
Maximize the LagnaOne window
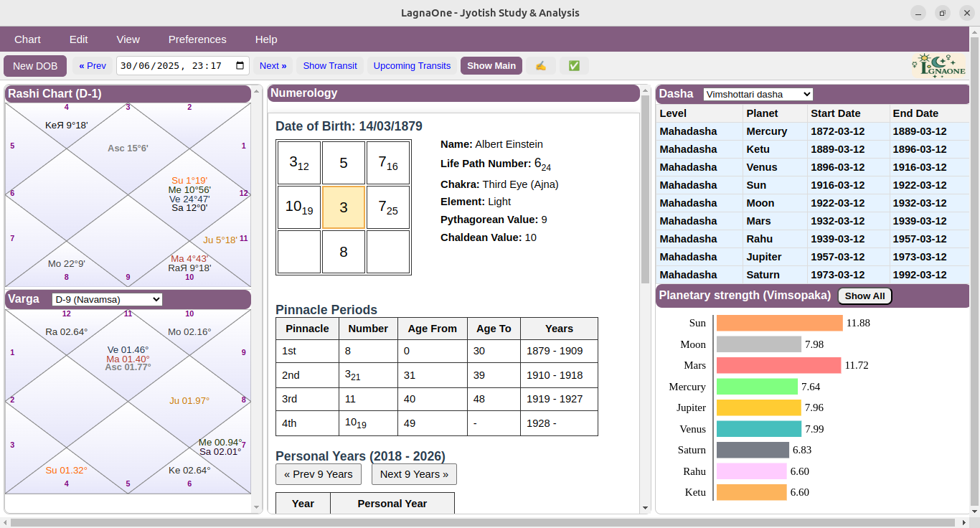pos(943,13)
